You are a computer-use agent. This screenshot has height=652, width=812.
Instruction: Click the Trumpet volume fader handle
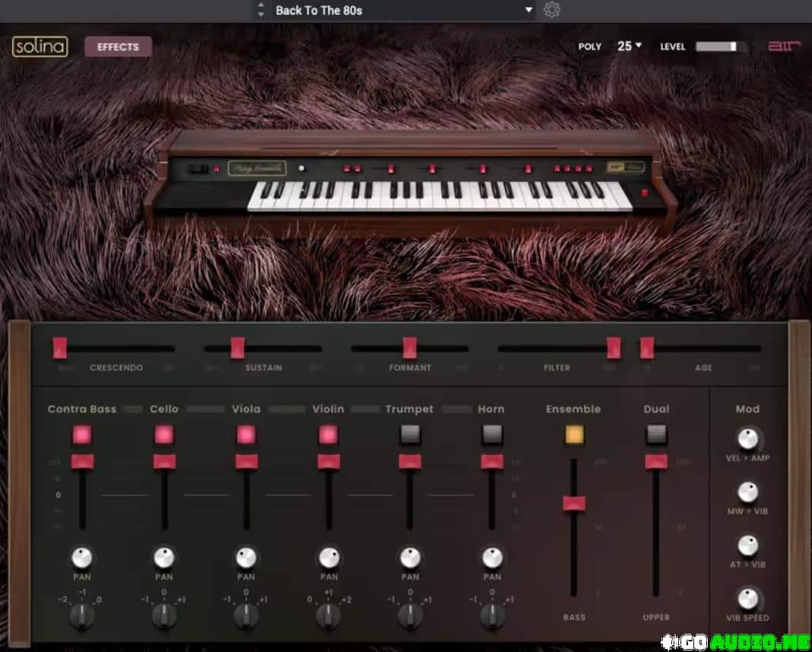coord(410,461)
